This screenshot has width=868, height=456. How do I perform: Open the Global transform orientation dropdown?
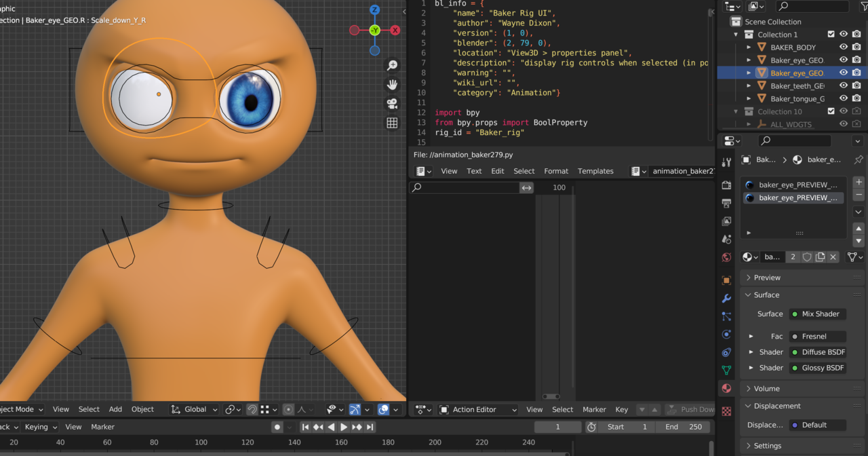195,409
